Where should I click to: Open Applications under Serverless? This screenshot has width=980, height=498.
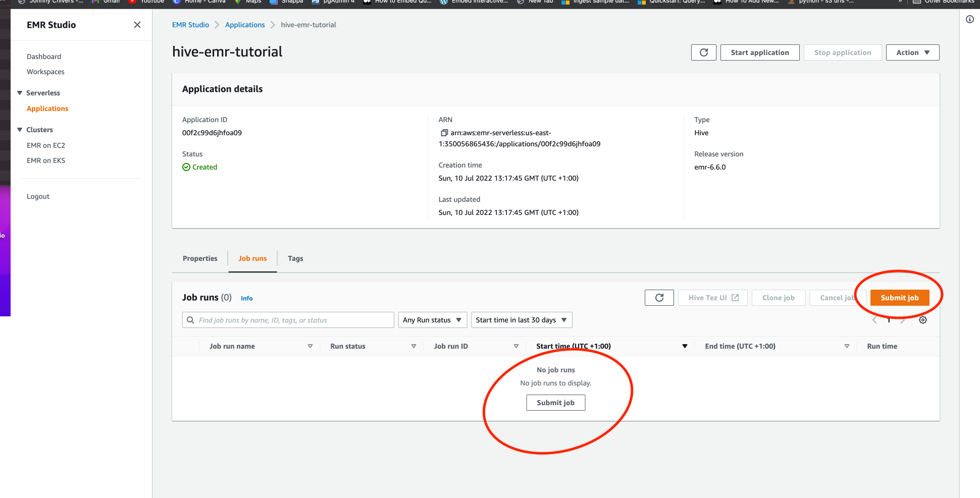tap(47, 108)
